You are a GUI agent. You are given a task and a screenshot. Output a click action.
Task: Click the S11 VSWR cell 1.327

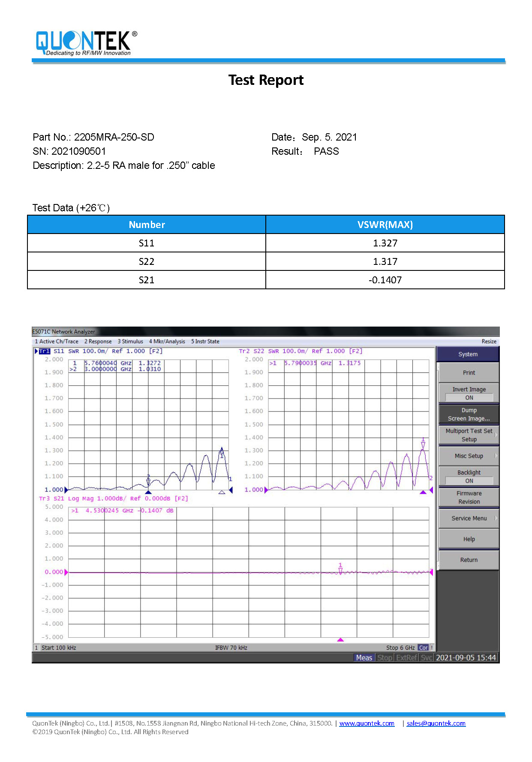[385, 243]
